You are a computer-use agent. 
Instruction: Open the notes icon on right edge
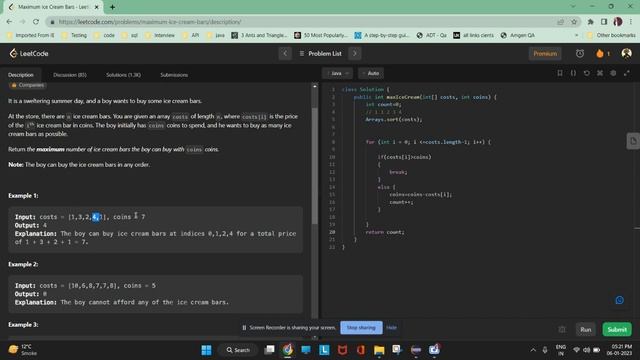click(633, 141)
